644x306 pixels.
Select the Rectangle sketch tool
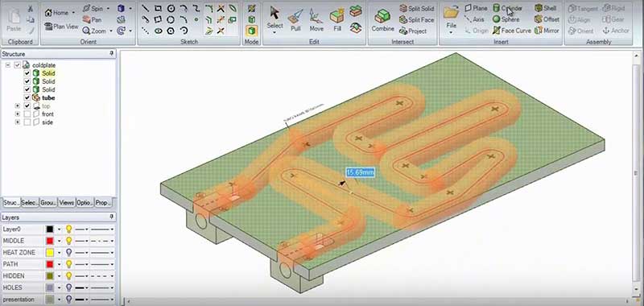[x=158, y=8]
